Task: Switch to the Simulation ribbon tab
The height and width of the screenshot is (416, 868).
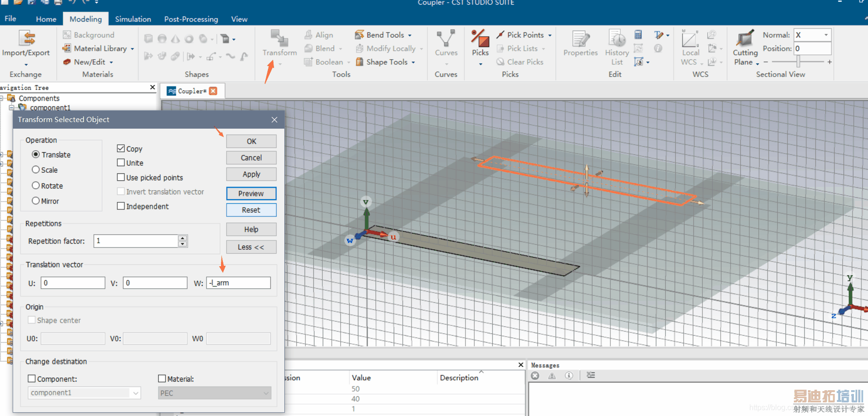Action: tap(133, 19)
